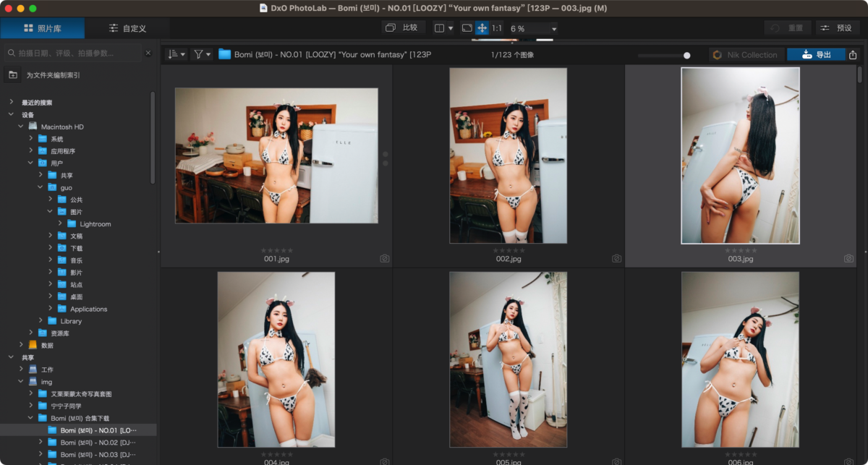Click the share icon next to 导出
868x465 pixels.
[x=853, y=54]
